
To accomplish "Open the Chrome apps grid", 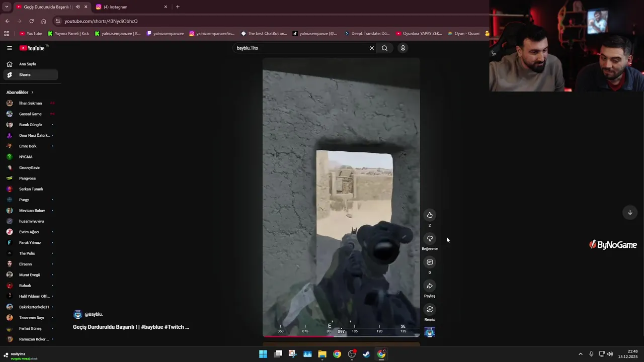I will click(7, 34).
